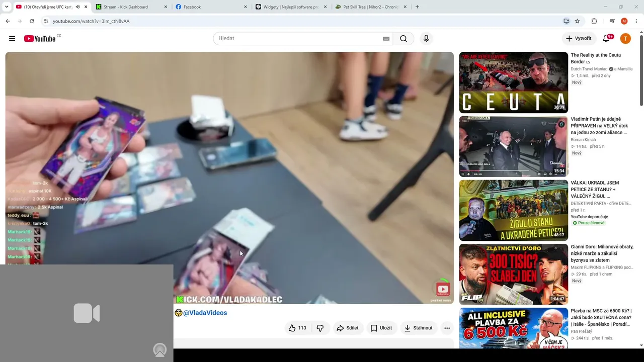Click the playing UFC cards video
This screenshot has width=644, height=362.
229,178
